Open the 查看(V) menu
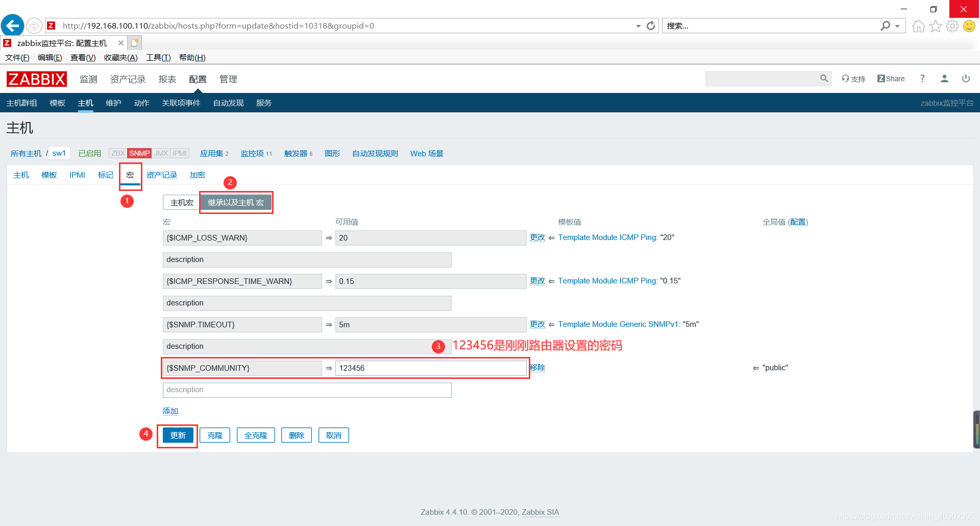Image resolution: width=980 pixels, height=526 pixels. click(x=83, y=58)
